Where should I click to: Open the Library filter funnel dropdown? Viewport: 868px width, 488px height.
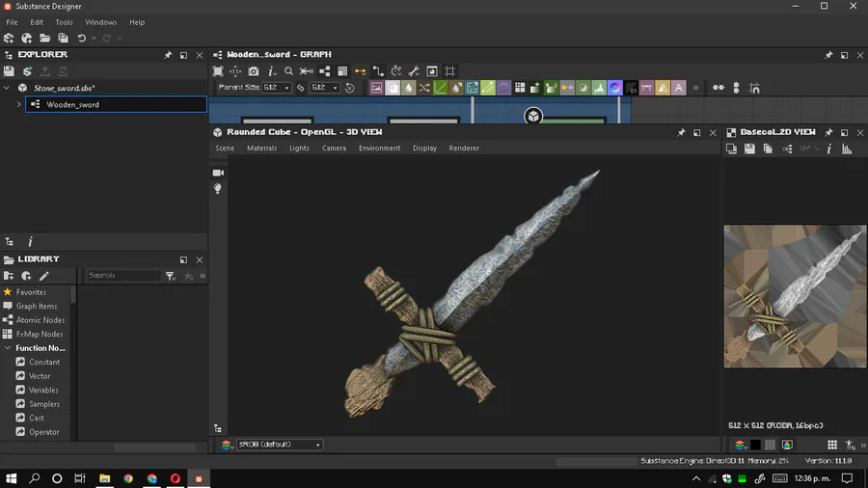coord(171,276)
